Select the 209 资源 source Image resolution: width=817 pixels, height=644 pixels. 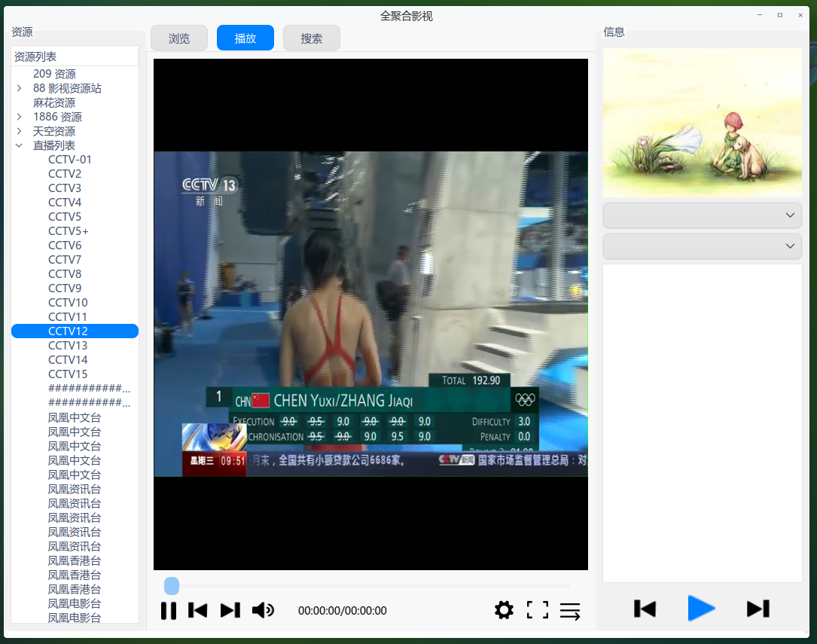pyautogui.click(x=54, y=74)
